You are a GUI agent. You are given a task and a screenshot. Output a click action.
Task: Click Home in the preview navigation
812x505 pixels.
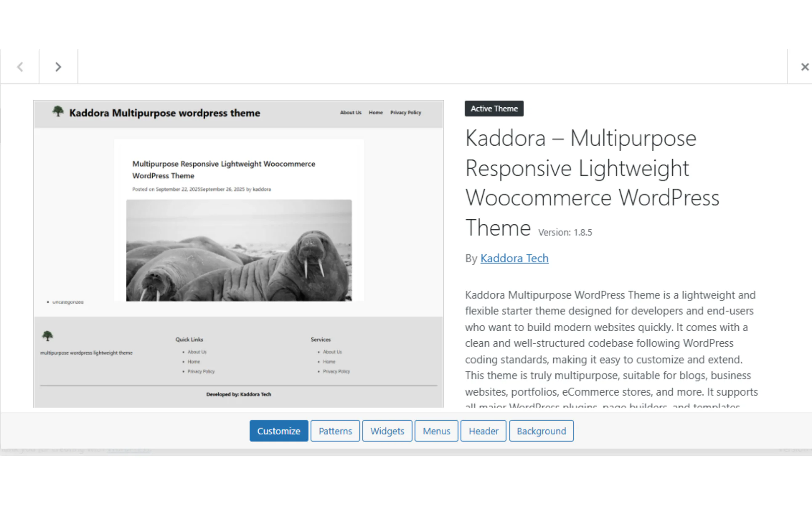(376, 112)
